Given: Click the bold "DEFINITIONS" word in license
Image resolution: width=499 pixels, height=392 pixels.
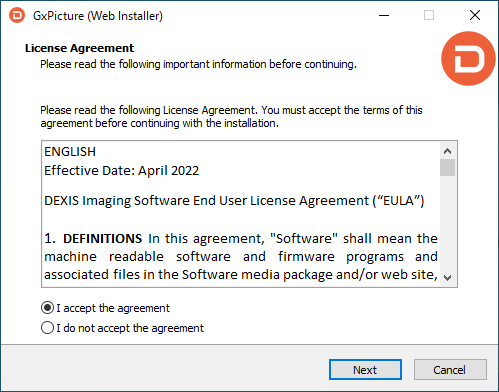Looking at the screenshot, I should [103, 239].
